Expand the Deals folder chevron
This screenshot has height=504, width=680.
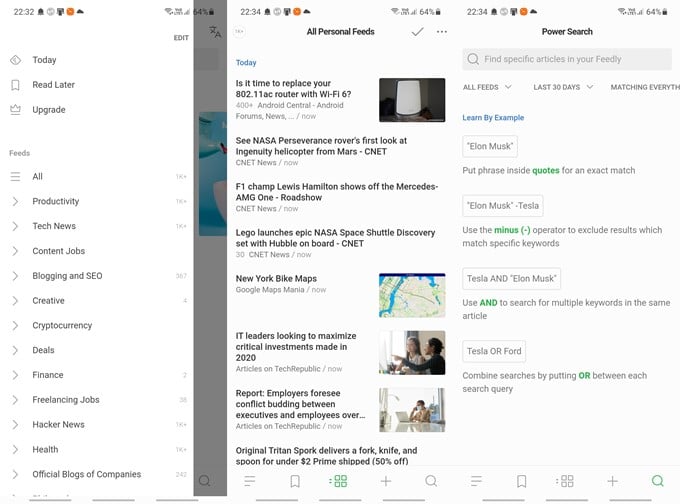[15, 350]
